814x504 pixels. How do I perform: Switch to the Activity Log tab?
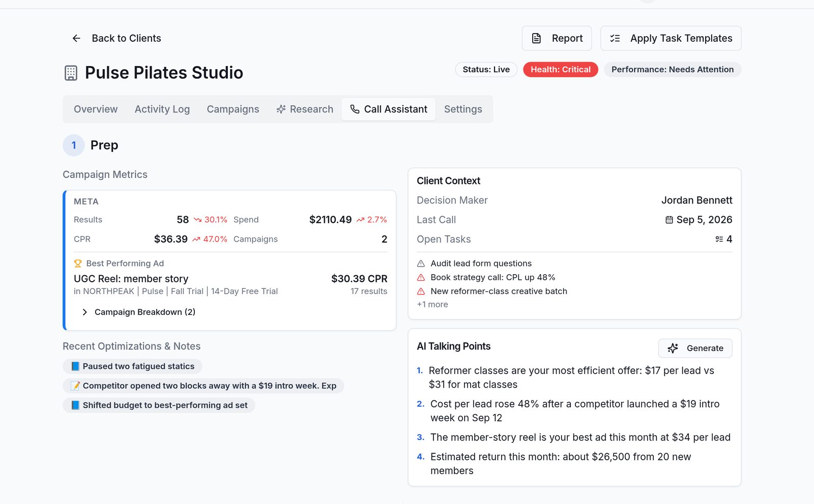[x=162, y=109]
